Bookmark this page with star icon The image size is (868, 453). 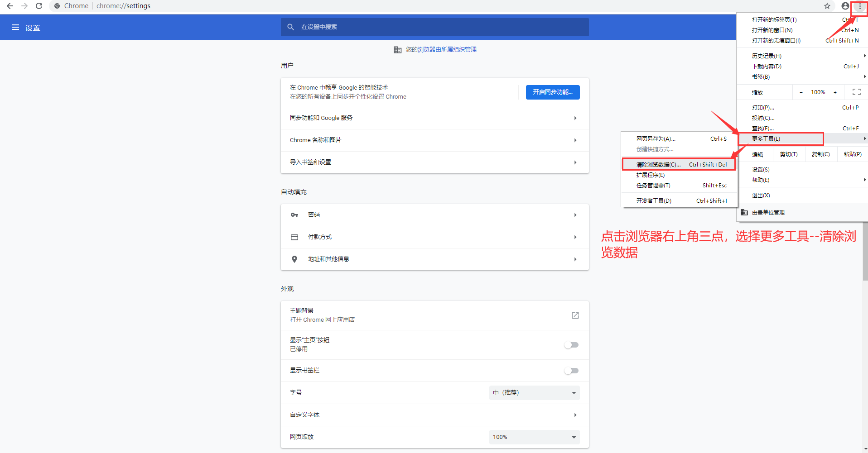pyautogui.click(x=827, y=6)
